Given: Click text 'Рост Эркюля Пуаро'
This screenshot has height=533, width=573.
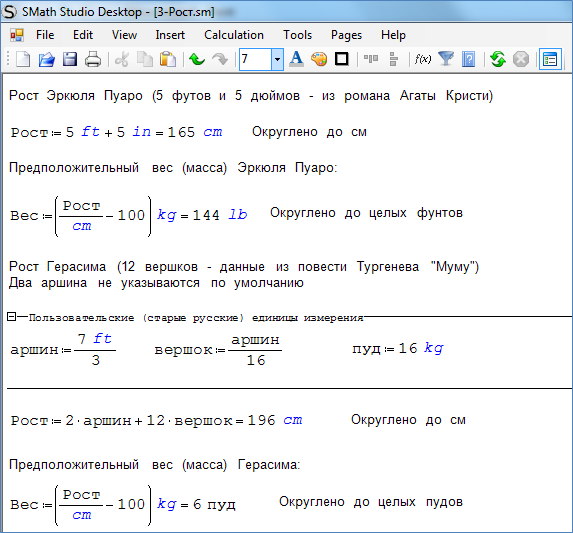Looking at the screenshot, I should click(76, 96).
